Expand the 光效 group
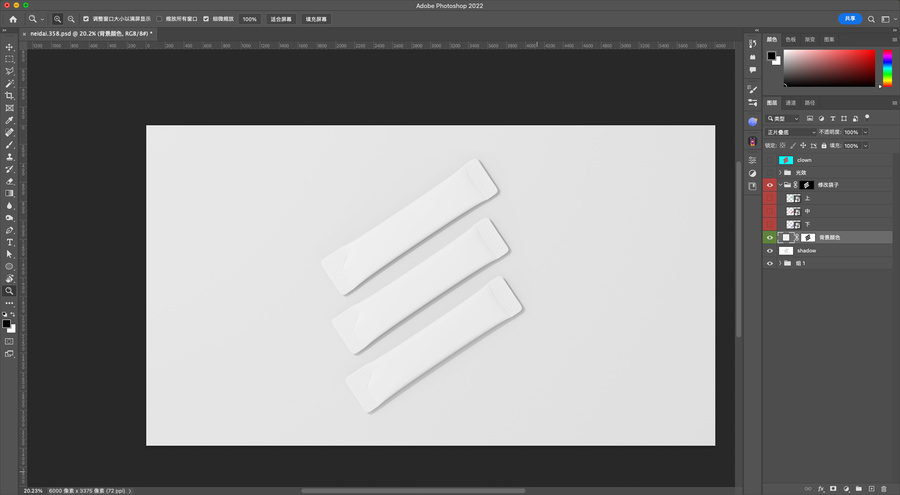The height and width of the screenshot is (495, 900). 780,173
